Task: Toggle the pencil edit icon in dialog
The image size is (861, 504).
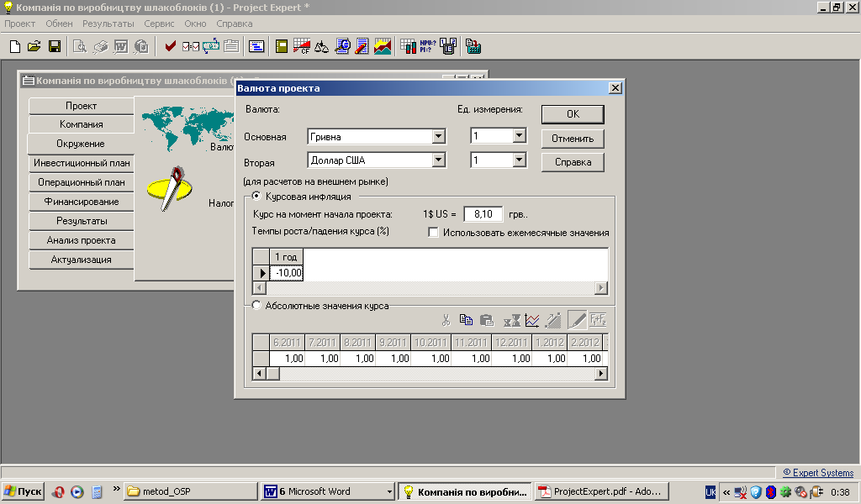Action: pyautogui.click(x=577, y=320)
